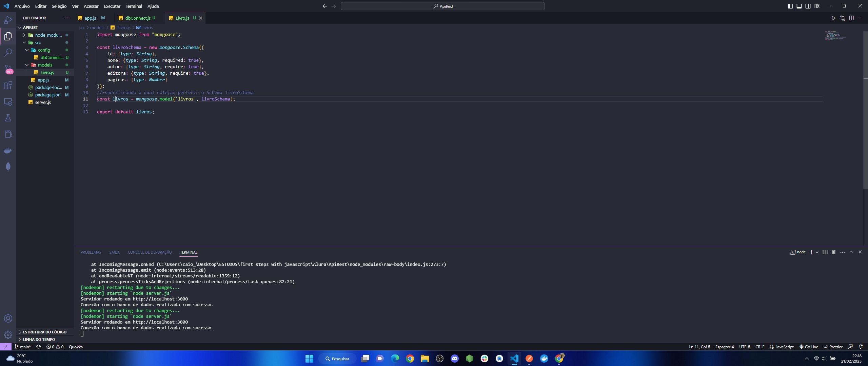Viewport: 868px width, 366px height.
Task: Open Discord from taskbar
Action: tap(455, 359)
